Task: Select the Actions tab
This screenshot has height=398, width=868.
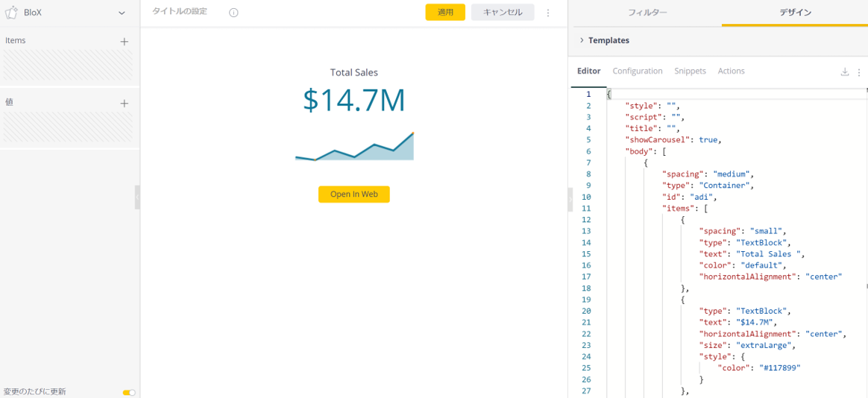Action: 731,71
